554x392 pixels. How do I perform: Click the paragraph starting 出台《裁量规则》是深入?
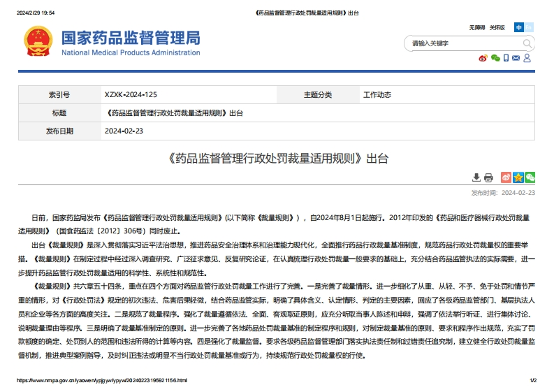click(277, 259)
